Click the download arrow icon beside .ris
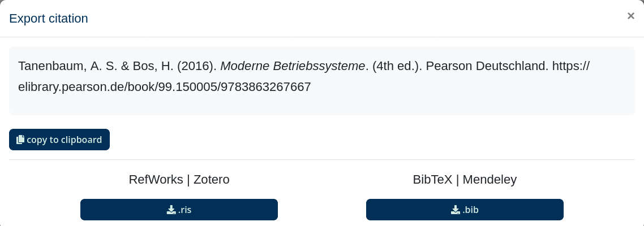 coord(171,210)
